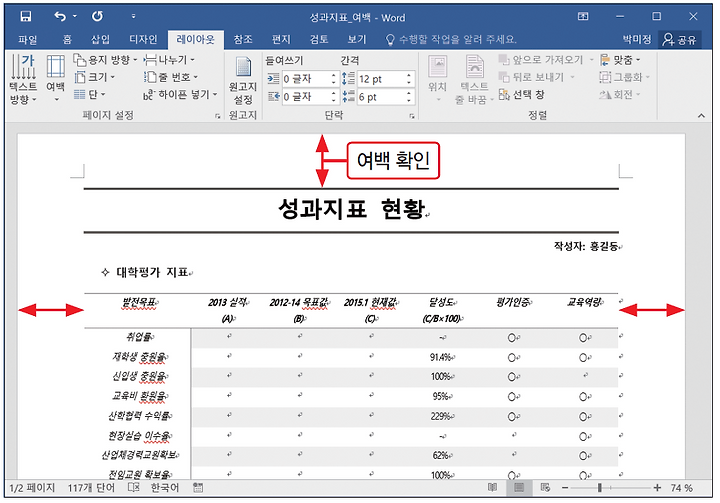Image resolution: width=720 pixels, height=503 pixels.
Task: Increase the left indent with up stepper
Action: 334,75
